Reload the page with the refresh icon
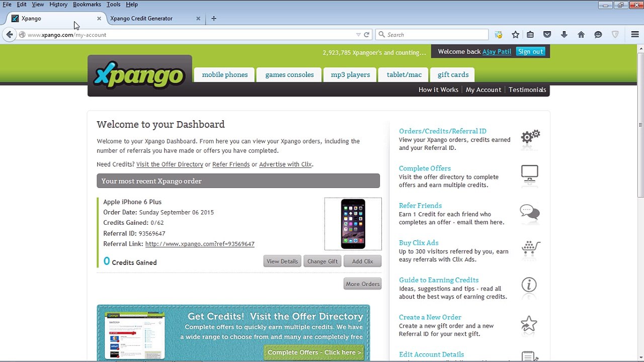 click(x=367, y=35)
